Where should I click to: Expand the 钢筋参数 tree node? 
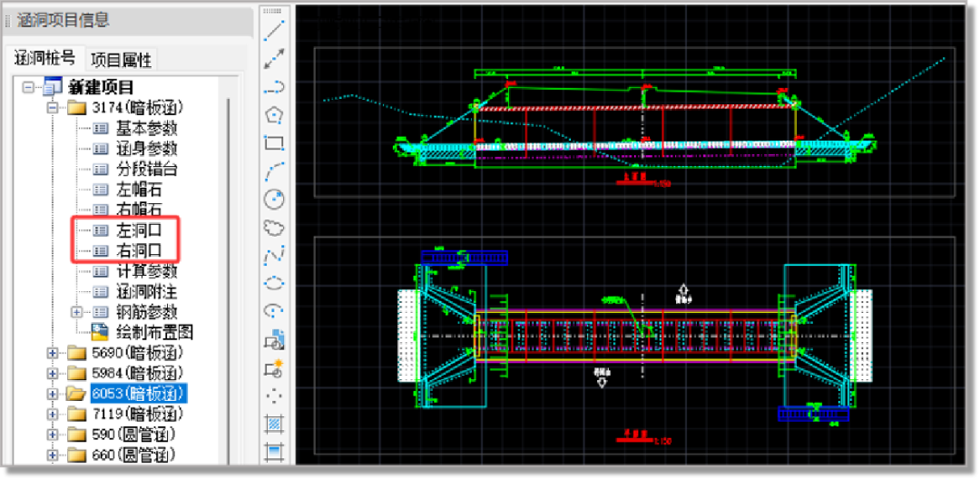[76, 312]
